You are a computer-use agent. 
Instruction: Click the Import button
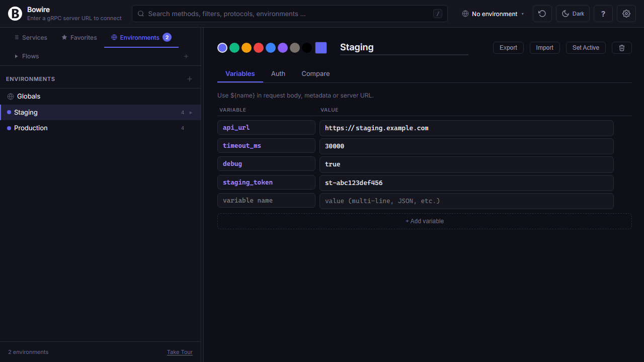544,48
